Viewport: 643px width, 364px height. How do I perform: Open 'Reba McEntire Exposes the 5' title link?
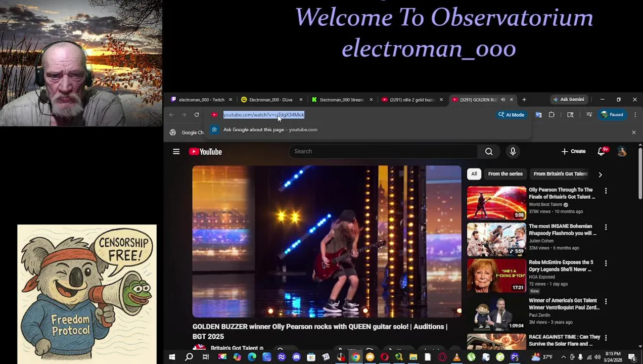pos(561,266)
